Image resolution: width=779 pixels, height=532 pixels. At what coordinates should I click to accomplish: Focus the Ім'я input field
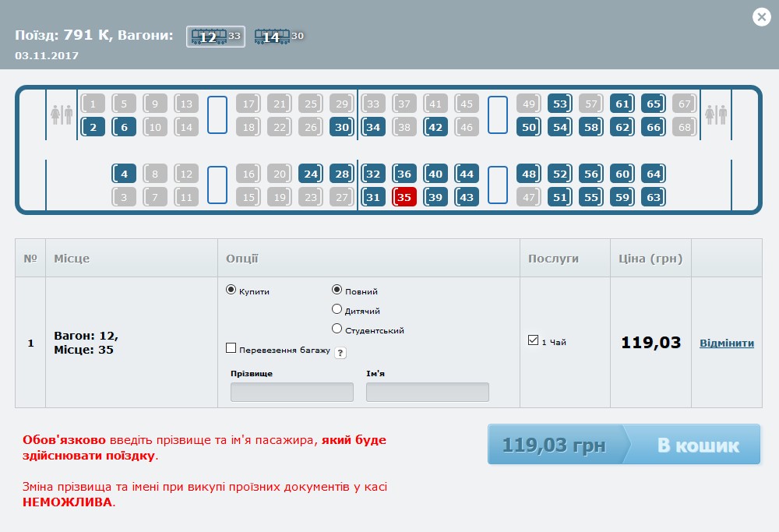pos(427,392)
